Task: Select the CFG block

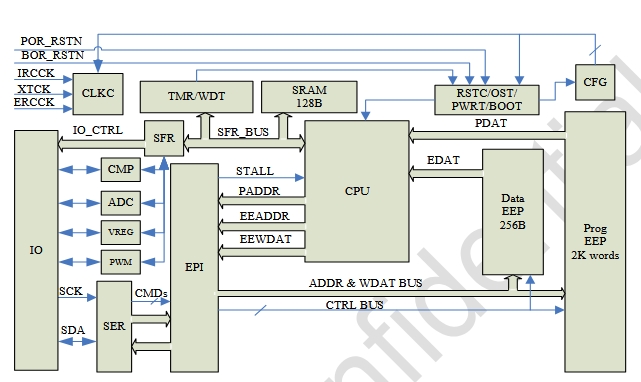Action: coord(595,82)
